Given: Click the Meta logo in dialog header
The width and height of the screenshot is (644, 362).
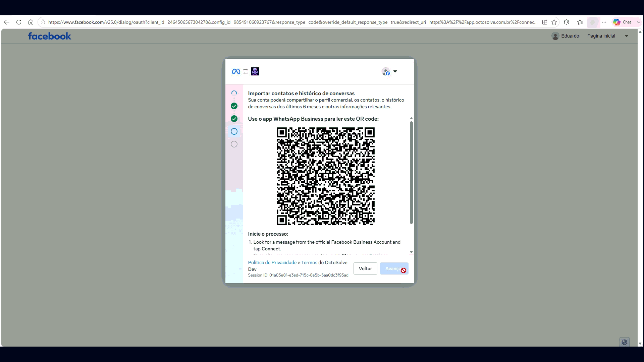Looking at the screenshot, I should click(x=236, y=71).
